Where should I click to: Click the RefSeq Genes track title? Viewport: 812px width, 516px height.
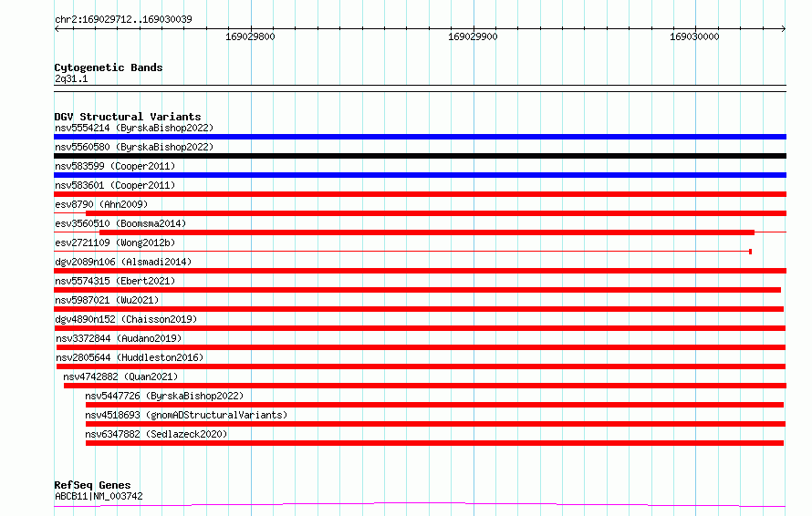pyautogui.click(x=92, y=485)
